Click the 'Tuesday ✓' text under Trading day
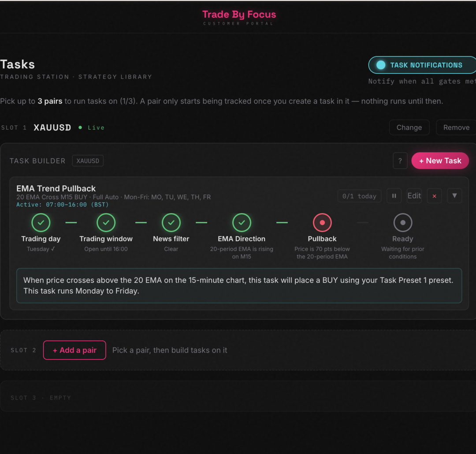Image resolution: width=476 pixels, height=454 pixels. tap(41, 249)
